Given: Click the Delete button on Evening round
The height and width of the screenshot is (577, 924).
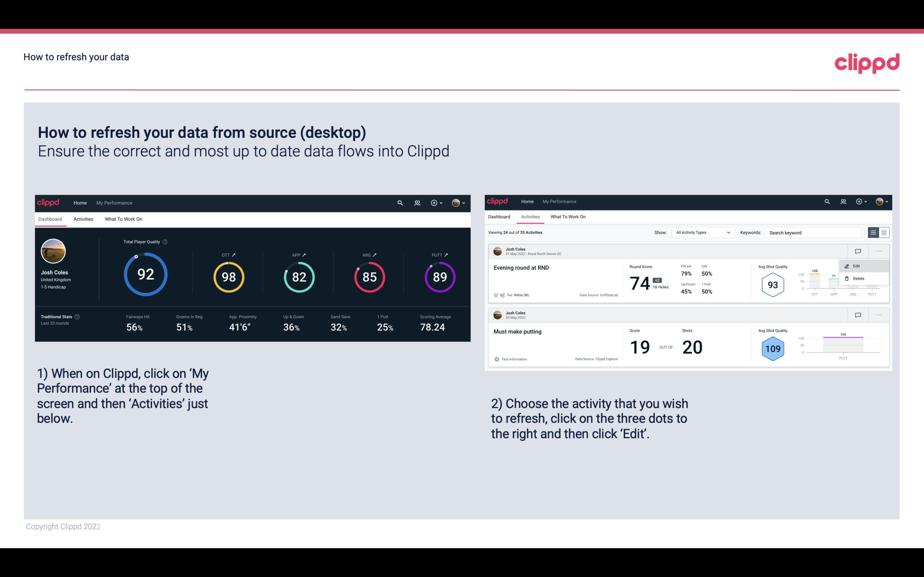Looking at the screenshot, I should (x=859, y=278).
